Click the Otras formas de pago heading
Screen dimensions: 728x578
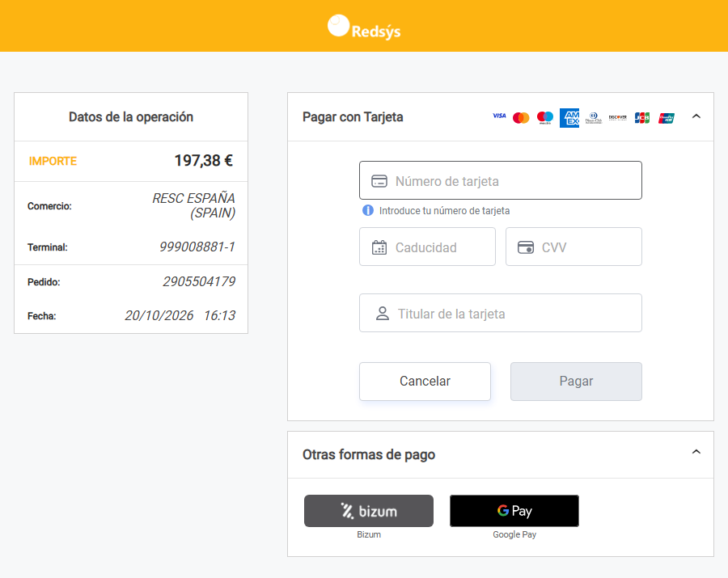pos(369,454)
